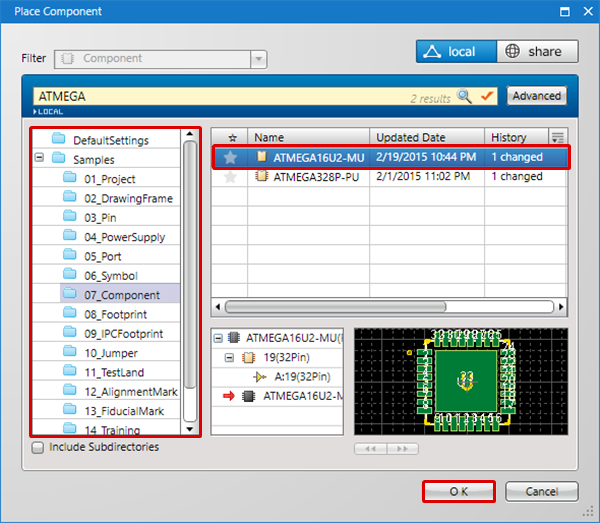The image size is (600, 523).
Task: Click the results scroll right arrow
Action: 561,307
